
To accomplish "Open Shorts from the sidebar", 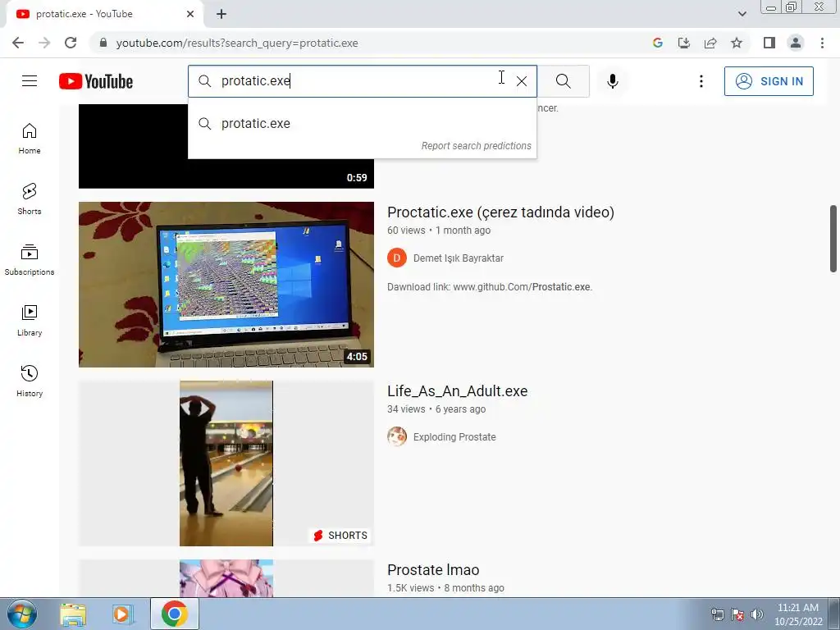I will pyautogui.click(x=30, y=199).
